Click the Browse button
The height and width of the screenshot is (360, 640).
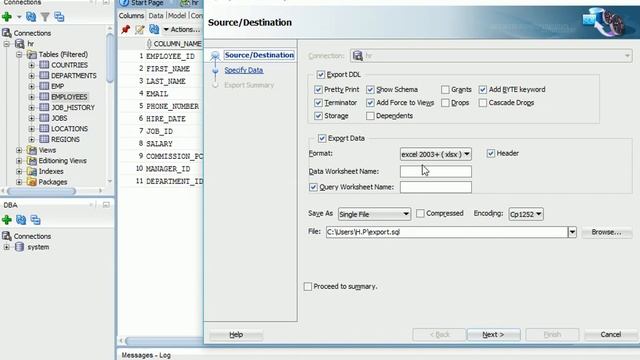coord(607,232)
